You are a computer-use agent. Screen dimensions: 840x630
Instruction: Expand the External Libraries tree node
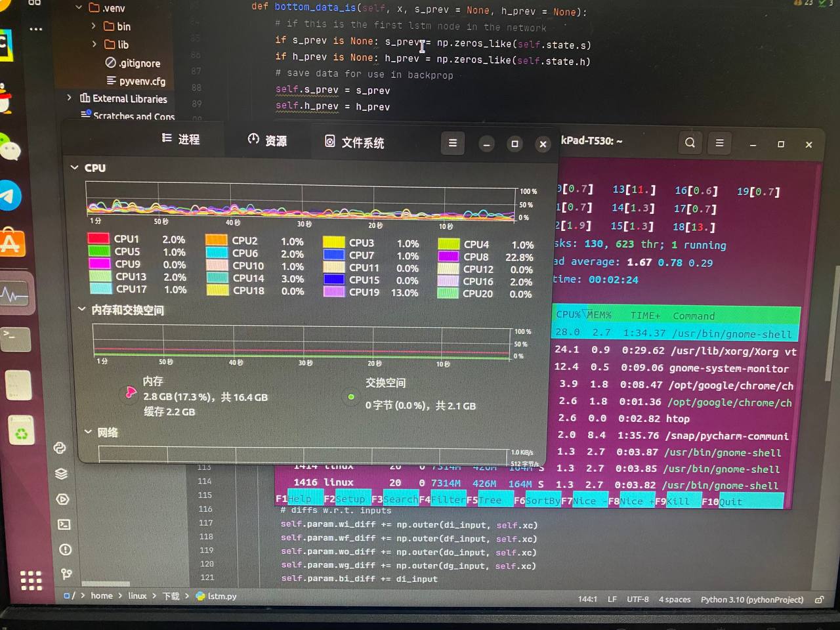(70, 98)
